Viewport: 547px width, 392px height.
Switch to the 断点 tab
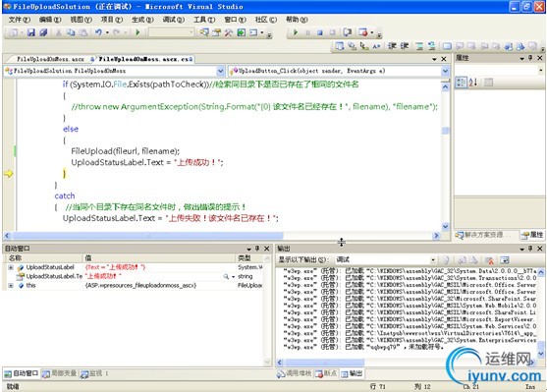point(326,373)
